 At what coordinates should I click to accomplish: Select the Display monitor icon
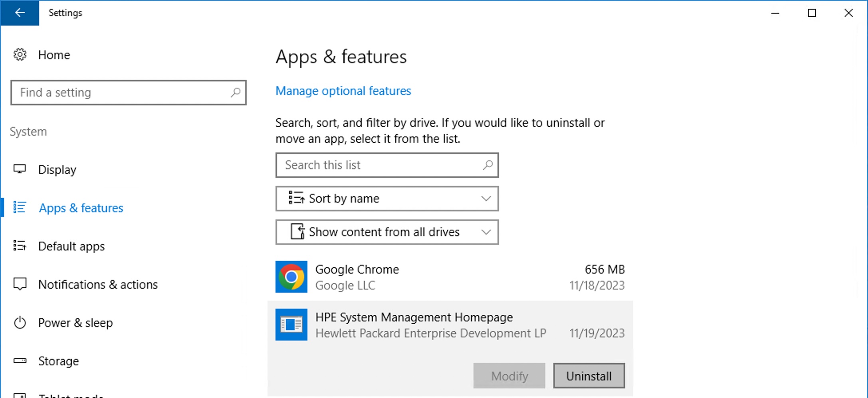point(20,169)
